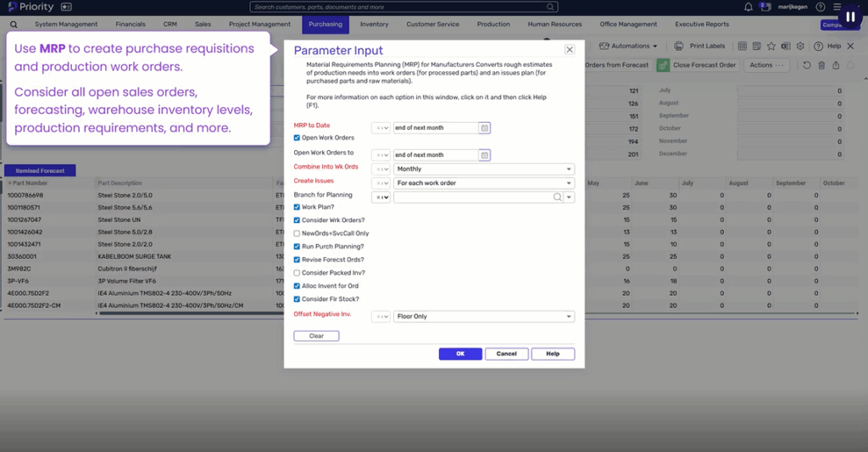The width and height of the screenshot is (868, 452).
Task: Click the Automations robot icon
Action: (604, 46)
